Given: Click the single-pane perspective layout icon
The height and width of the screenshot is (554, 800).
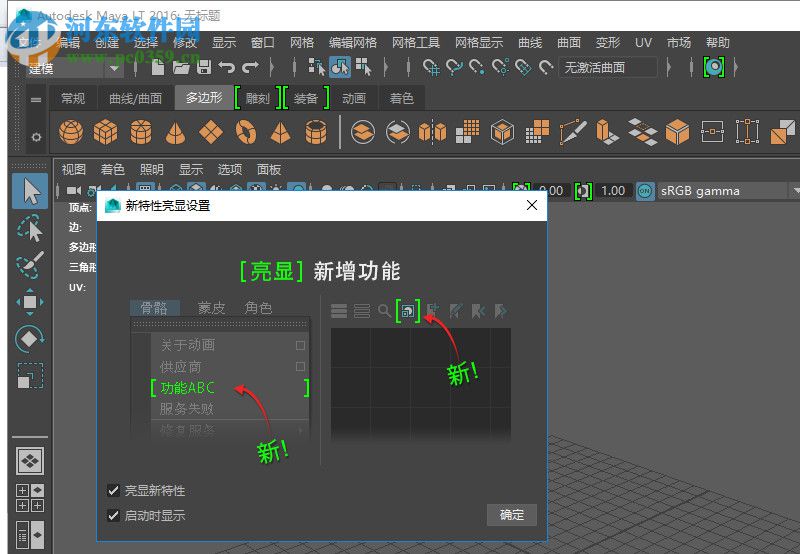Looking at the screenshot, I should (x=31, y=461).
